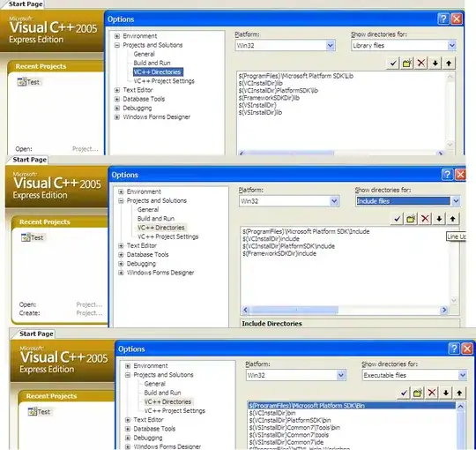Screen dimensions: 476x450
Task: Click checkmark icon in Library files dialog
Action: pos(393,64)
